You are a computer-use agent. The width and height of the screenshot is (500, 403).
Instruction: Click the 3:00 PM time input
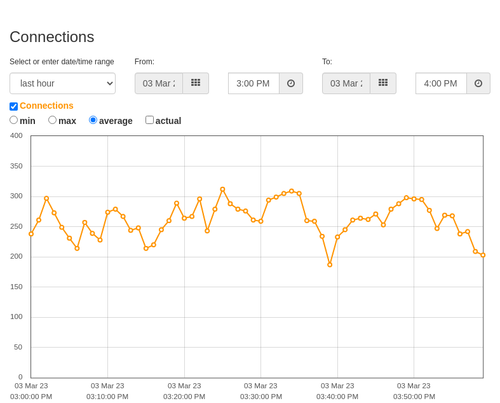(254, 83)
